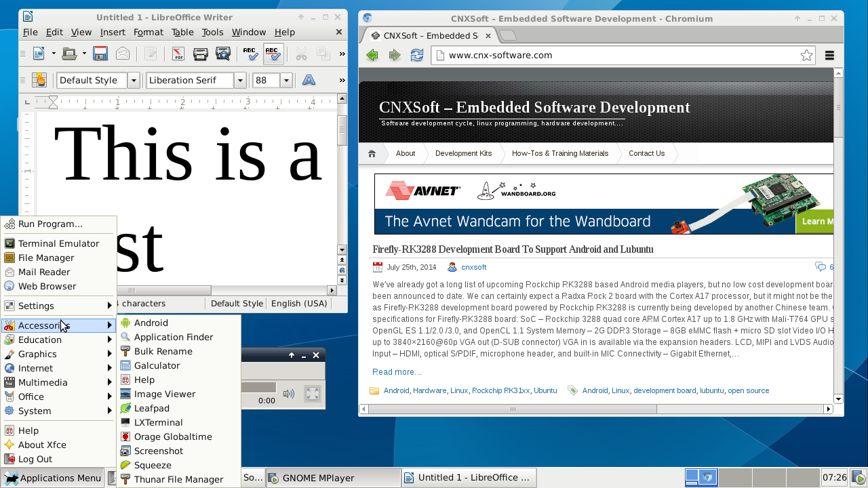This screenshot has height=488, width=868.
Task: Click the GNOME MPlayer progress bar
Action: click(259, 388)
